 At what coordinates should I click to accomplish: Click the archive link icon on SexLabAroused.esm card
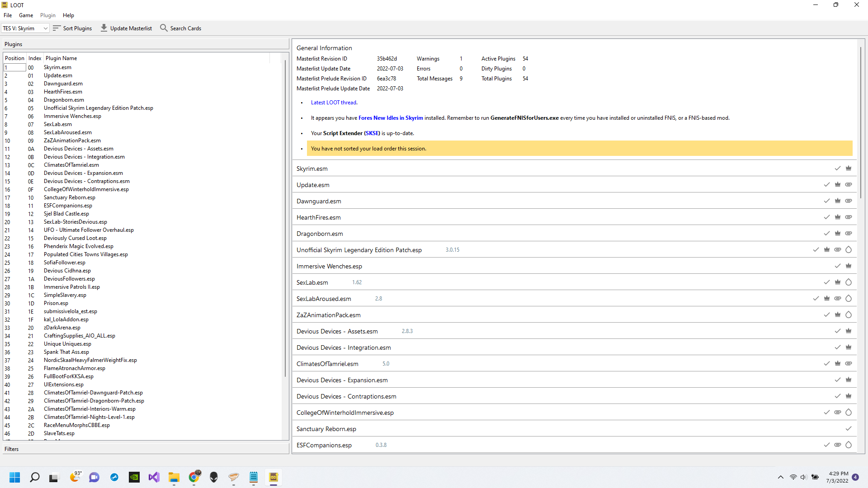tap(838, 299)
